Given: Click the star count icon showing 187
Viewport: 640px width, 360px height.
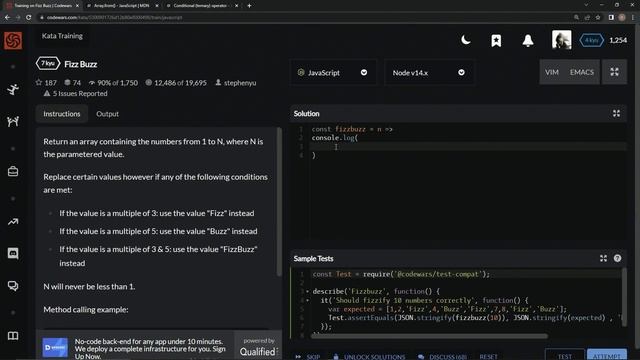Looking at the screenshot, I should [x=39, y=82].
